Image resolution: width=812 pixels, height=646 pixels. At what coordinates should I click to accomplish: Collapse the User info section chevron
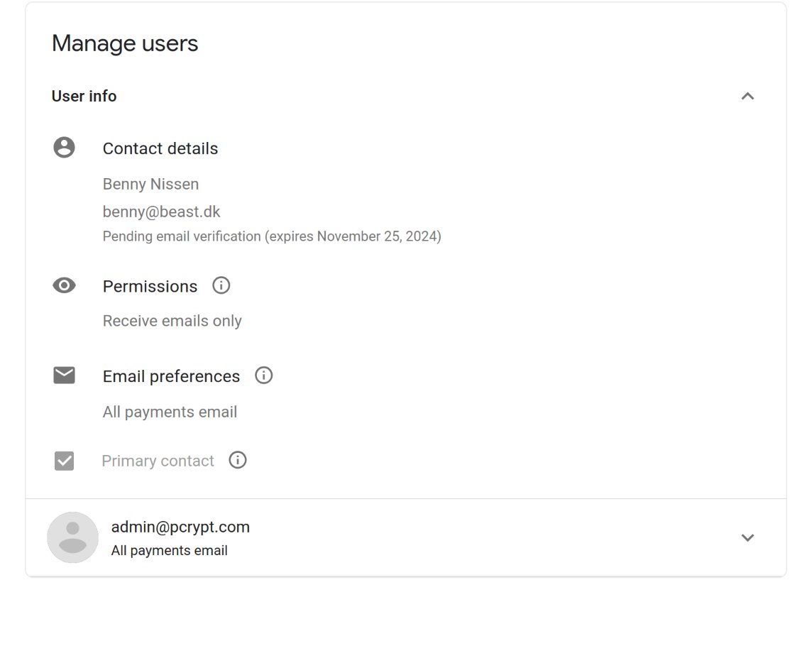pyautogui.click(x=747, y=97)
